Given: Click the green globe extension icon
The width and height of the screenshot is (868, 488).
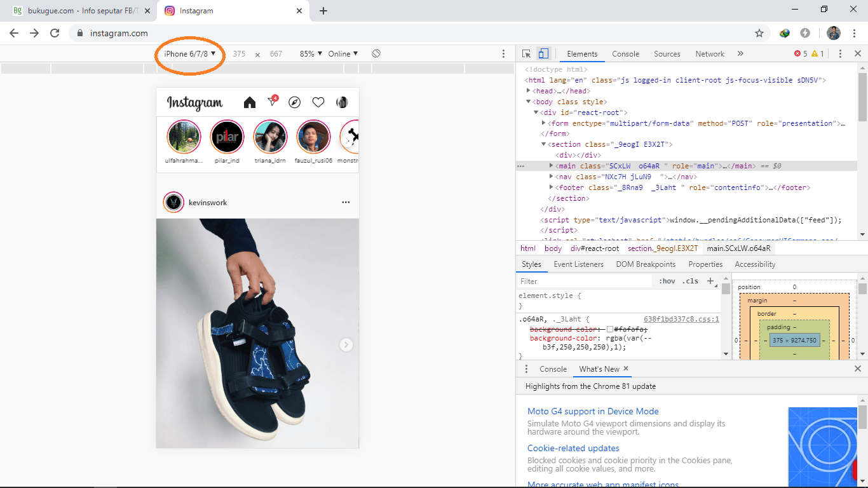Looking at the screenshot, I should tap(785, 33).
